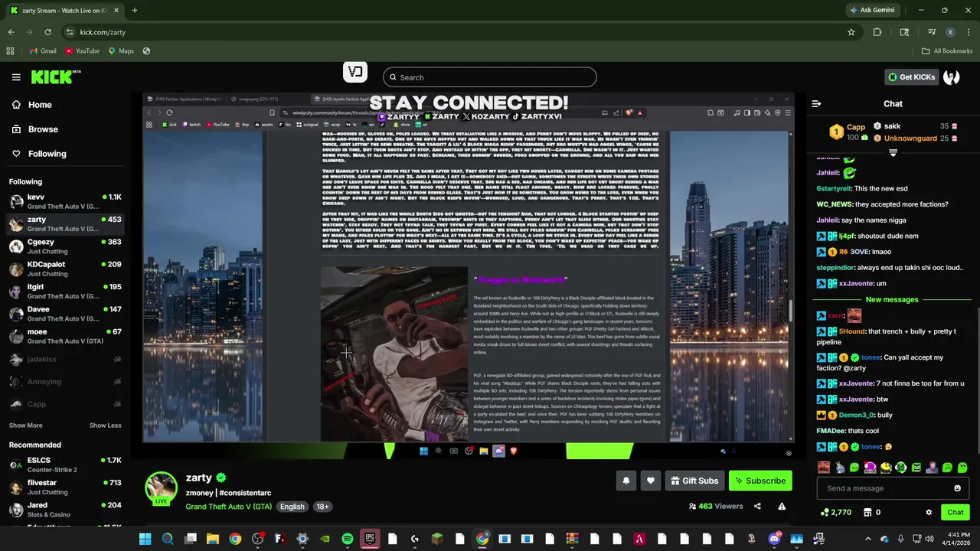Open Cgeezy's channel in Following list
The height and width of the screenshot is (551, 980).
(x=65, y=246)
